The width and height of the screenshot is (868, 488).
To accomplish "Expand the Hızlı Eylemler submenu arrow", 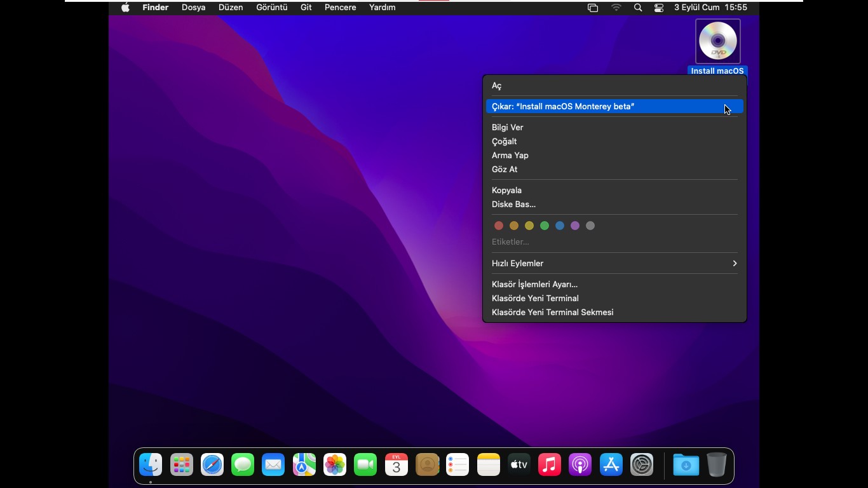I will (735, 263).
